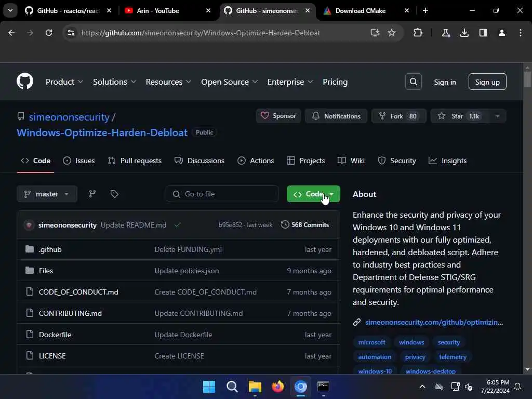Image resolution: width=532 pixels, height=399 pixels.
Task: Open 568 Commits history
Action: (x=305, y=224)
